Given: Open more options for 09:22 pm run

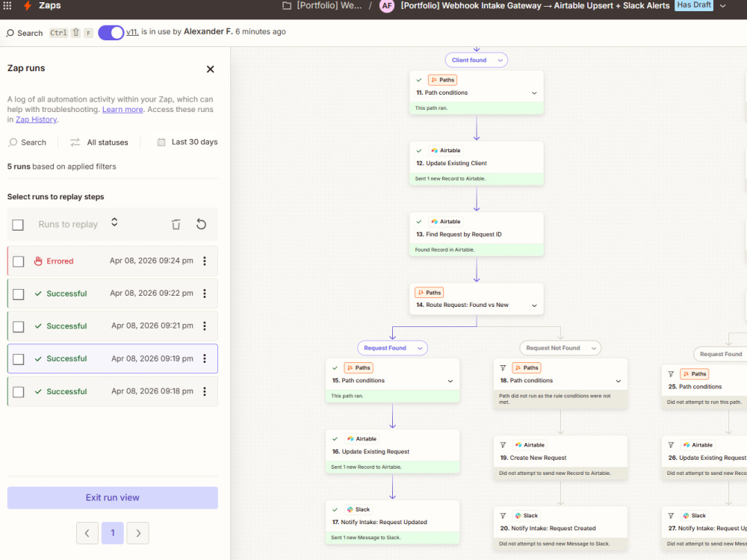Looking at the screenshot, I should click(x=205, y=293).
